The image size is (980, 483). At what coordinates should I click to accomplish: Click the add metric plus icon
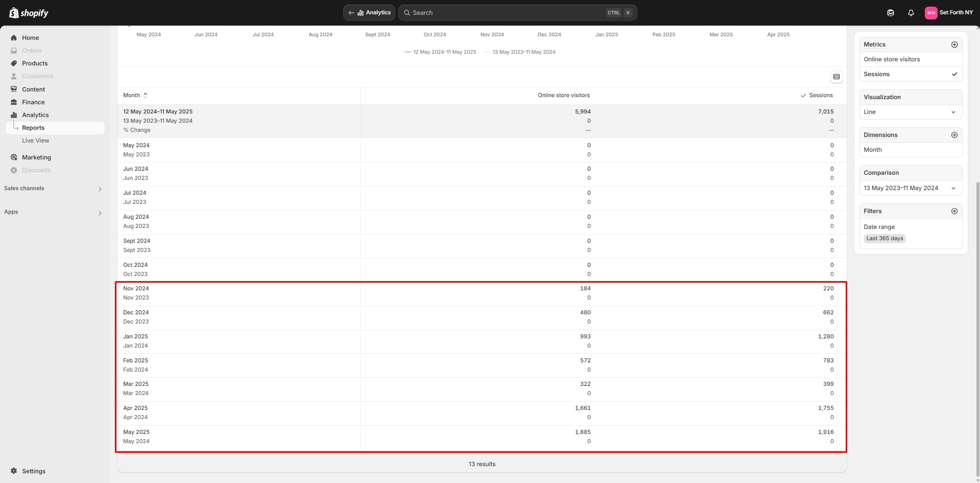coord(954,44)
